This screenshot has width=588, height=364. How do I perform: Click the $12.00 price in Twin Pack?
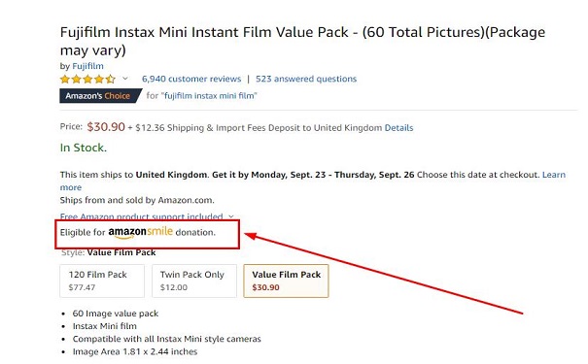[174, 287]
